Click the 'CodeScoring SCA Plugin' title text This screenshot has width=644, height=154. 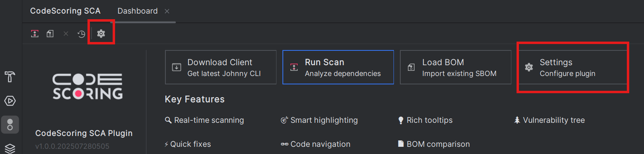[84, 133]
